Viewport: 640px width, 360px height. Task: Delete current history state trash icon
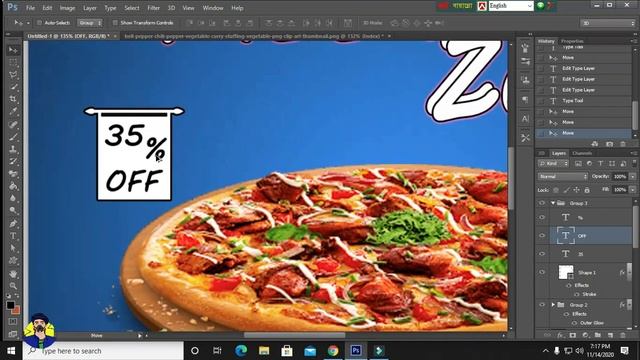pyautogui.click(x=623, y=144)
